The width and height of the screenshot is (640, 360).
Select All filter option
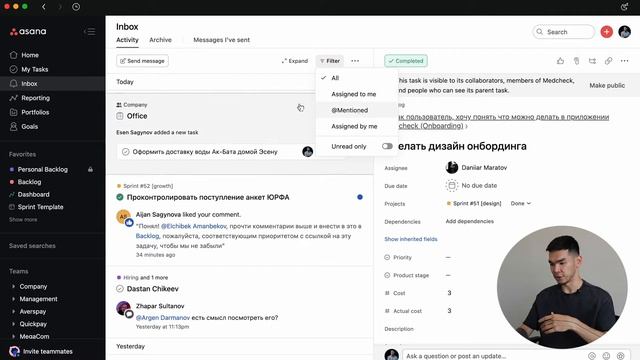357,78
